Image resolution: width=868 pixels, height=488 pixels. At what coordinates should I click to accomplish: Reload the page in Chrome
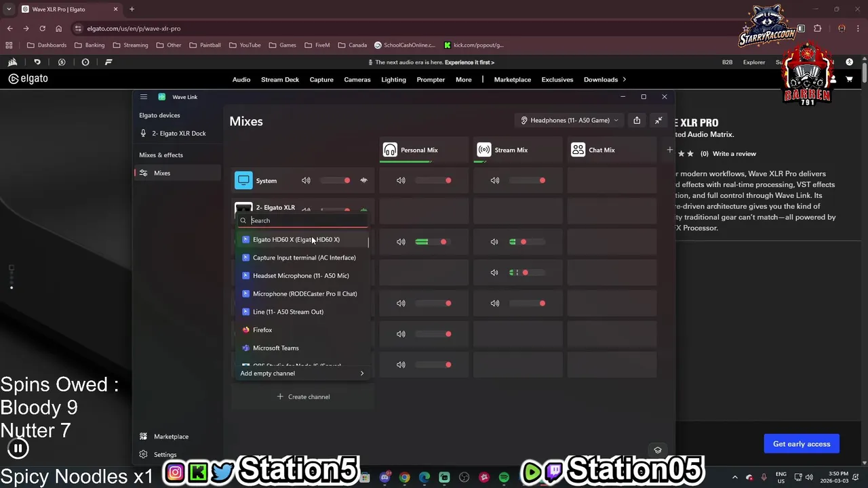point(42,28)
